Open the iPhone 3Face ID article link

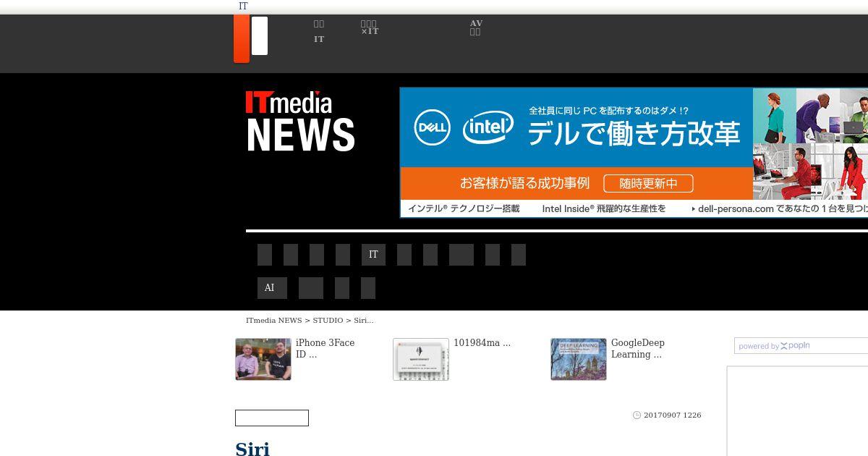click(325, 348)
